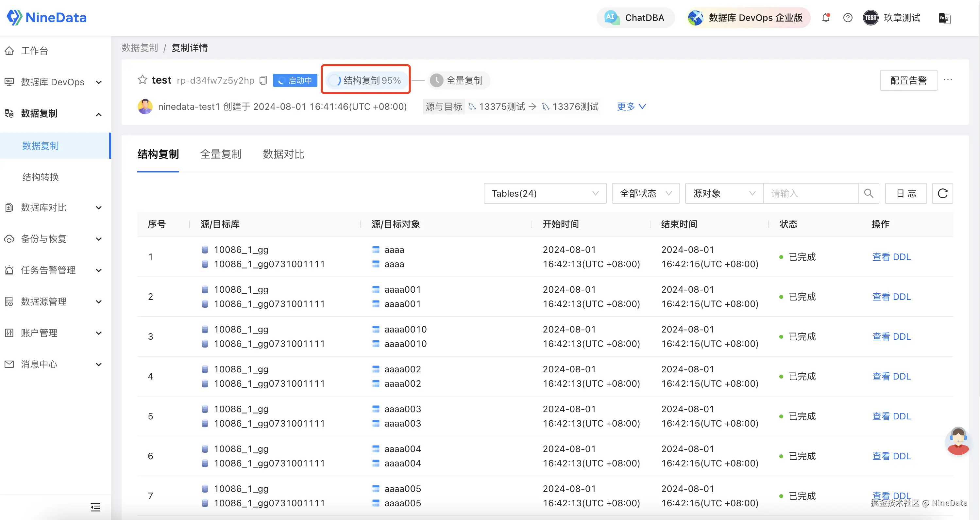Switch to the 数据对比 tab
This screenshot has width=980, height=520.
pos(283,154)
